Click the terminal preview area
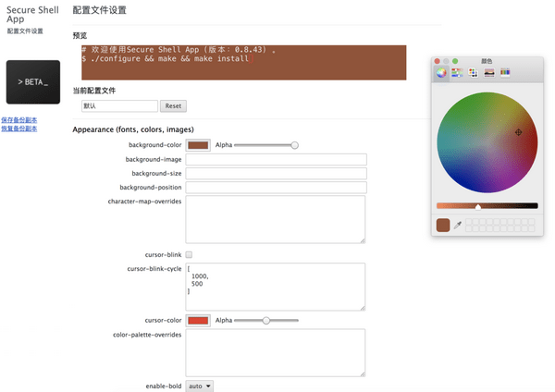Image resolution: width=555 pixels, height=392 pixels. (x=244, y=63)
